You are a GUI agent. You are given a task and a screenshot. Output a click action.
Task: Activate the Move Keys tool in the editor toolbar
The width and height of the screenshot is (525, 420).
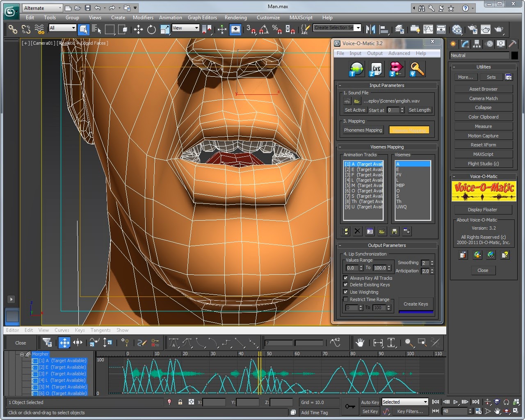(64, 342)
